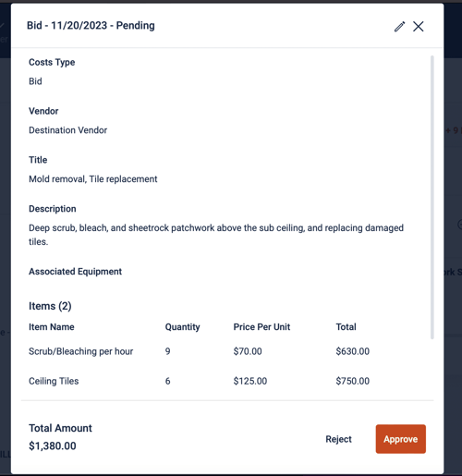This screenshot has height=476, width=462.
Task: Click the pencil edit icon
Action: tap(399, 27)
